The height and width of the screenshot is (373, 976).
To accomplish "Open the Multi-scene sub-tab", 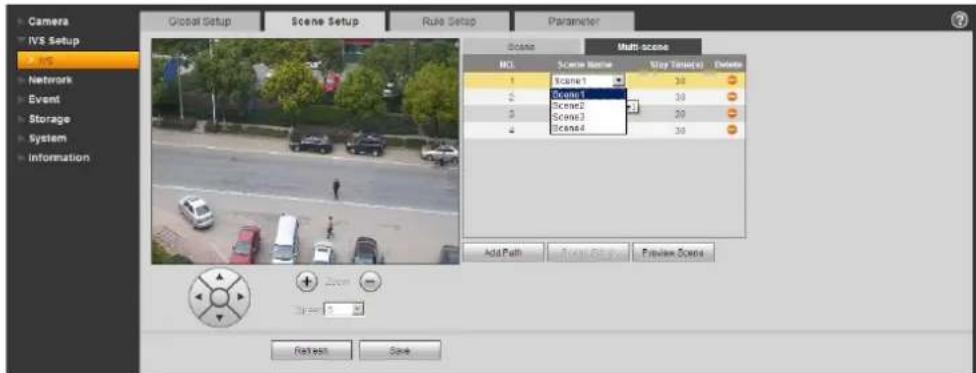I will click(643, 47).
